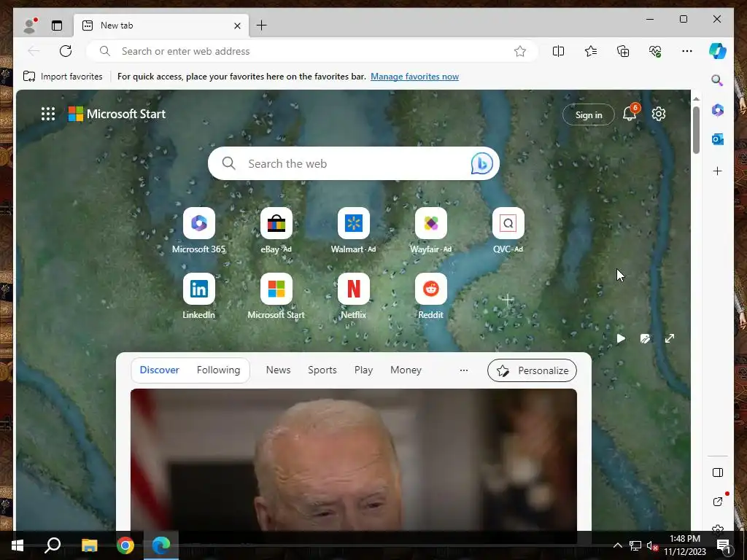Open the Sports tab
The image size is (747, 560).
[x=322, y=370]
